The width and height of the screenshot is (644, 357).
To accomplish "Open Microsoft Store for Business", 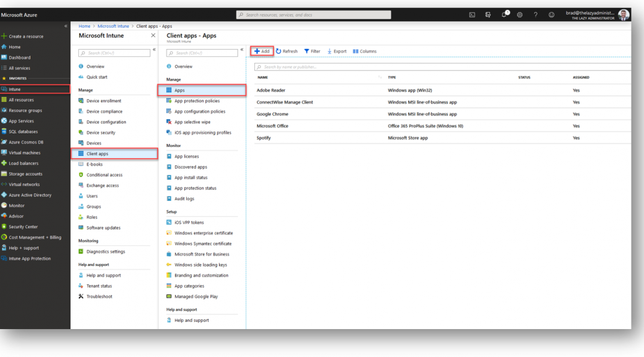I will coord(202,254).
